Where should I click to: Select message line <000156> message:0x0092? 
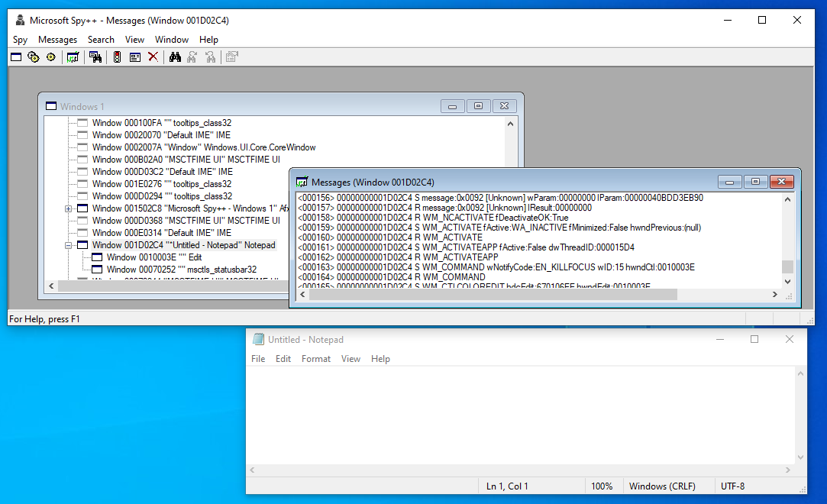pyautogui.click(x=500, y=198)
